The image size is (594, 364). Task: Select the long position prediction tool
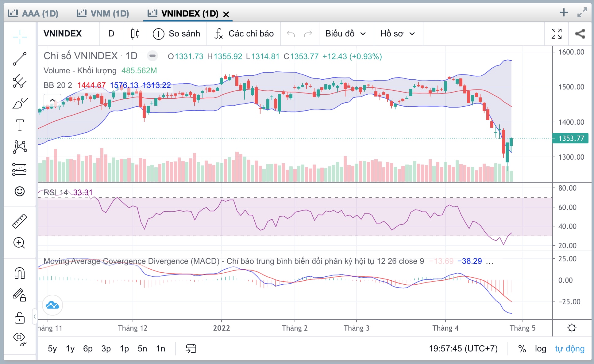(x=20, y=169)
